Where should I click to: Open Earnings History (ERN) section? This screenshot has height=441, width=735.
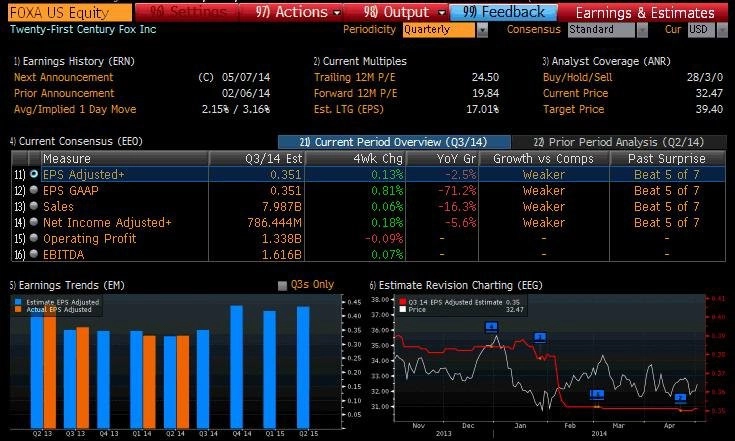pyautogui.click(x=74, y=61)
